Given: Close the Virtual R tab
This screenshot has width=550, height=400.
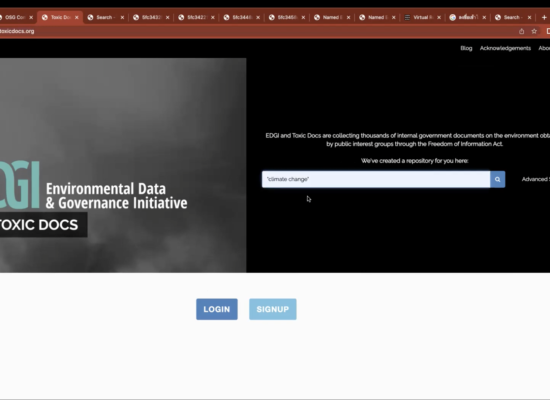Looking at the screenshot, I should 439,17.
